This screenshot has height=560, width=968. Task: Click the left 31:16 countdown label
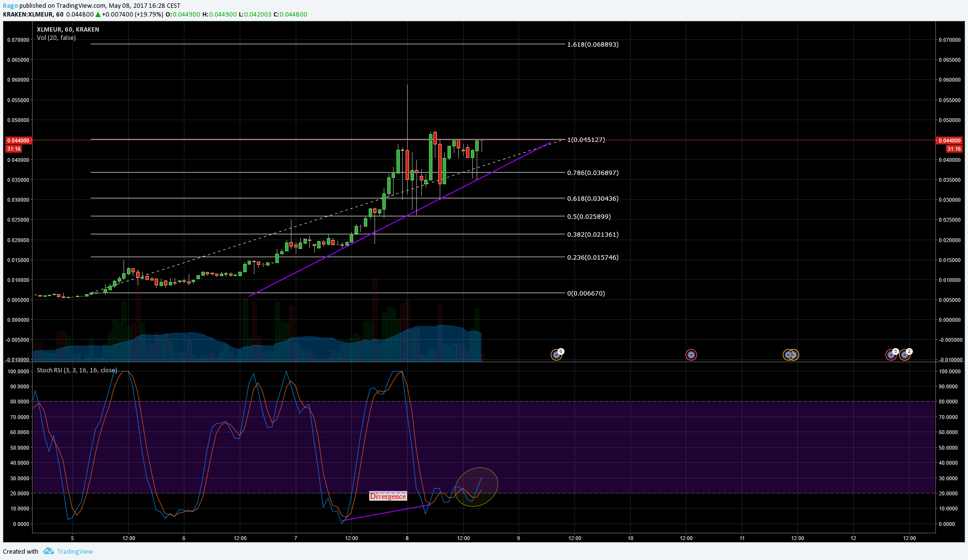[14, 149]
